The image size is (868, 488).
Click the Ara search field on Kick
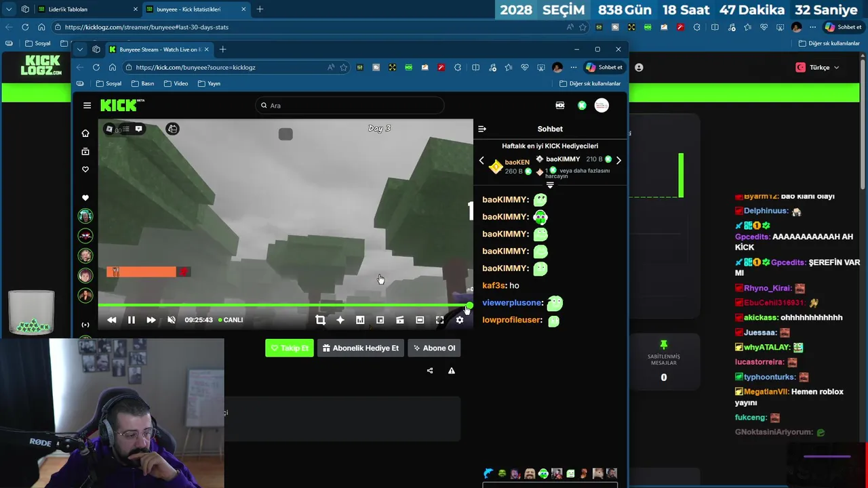[x=350, y=105]
